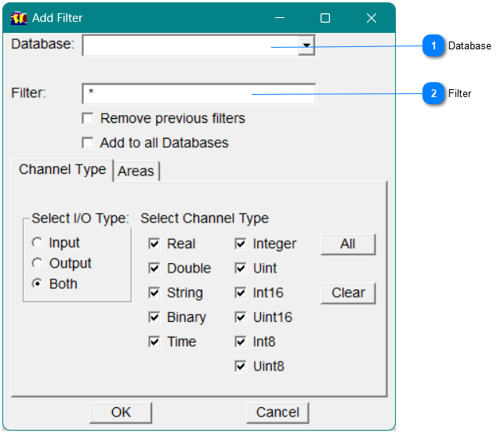Uncheck the Double channel type

click(154, 269)
